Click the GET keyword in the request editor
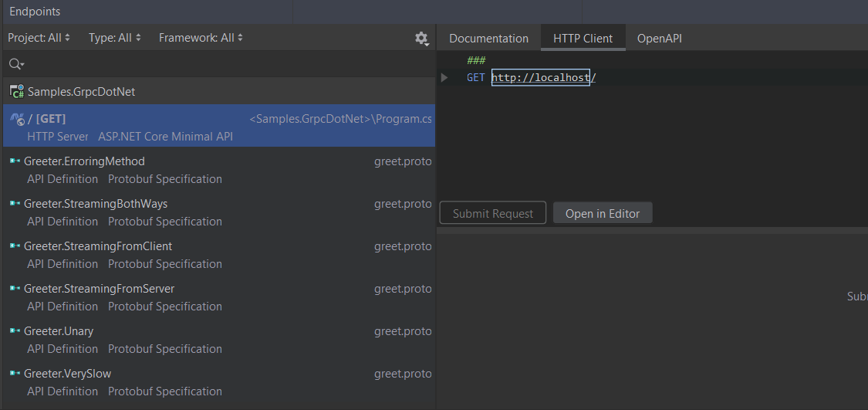This screenshot has width=868, height=410. coord(475,77)
